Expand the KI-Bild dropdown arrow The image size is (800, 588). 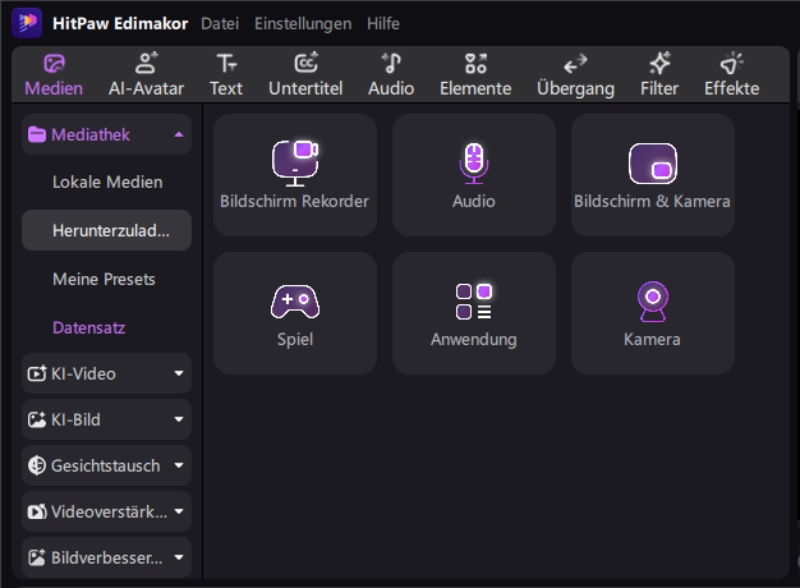179,420
